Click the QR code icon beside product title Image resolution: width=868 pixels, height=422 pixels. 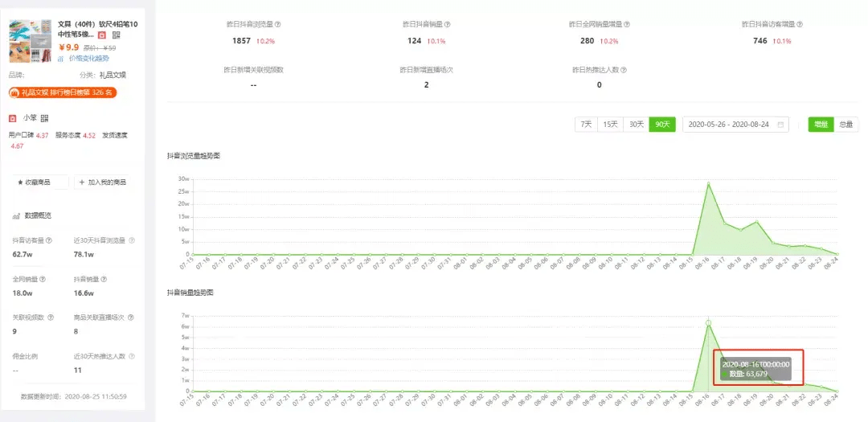(117, 35)
